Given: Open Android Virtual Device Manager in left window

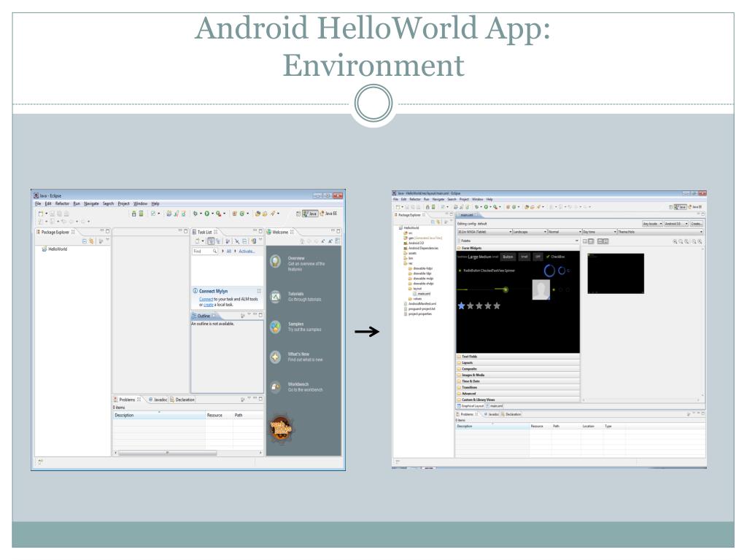Looking at the screenshot, I should click(141, 214).
